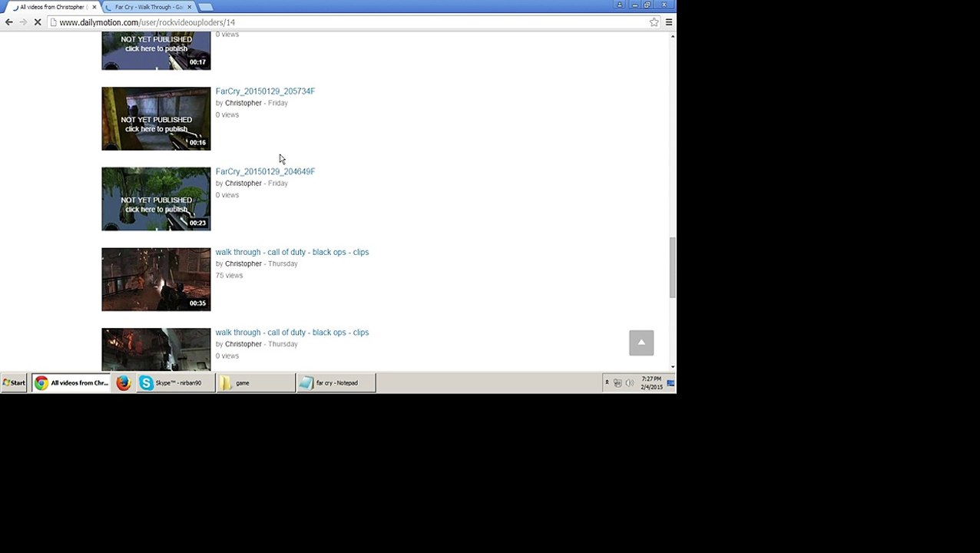Viewport: 980px width, 553px height.
Task: Switch to 'Far Cry - Walk Through' tab
Action: 148,7
